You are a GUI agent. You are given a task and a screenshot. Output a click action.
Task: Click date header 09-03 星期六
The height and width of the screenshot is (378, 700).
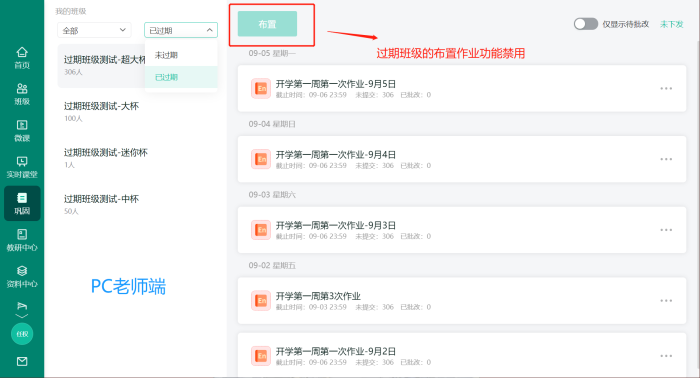tap(272, 195)
